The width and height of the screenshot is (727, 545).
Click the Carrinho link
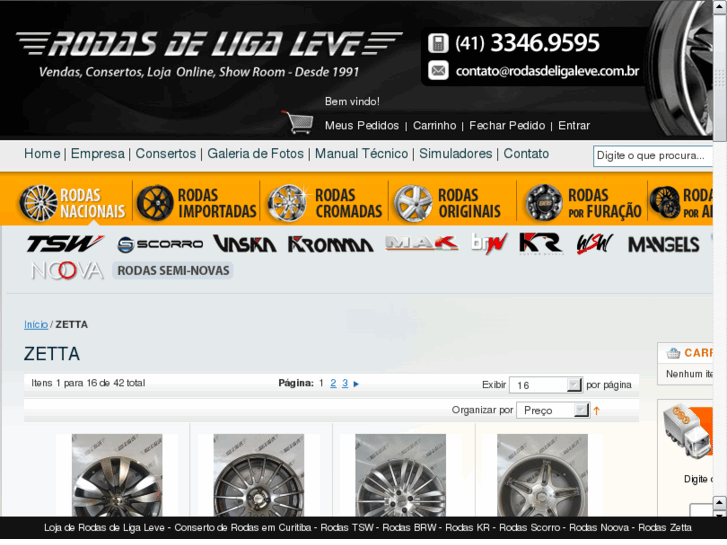(x=434, y=126)
